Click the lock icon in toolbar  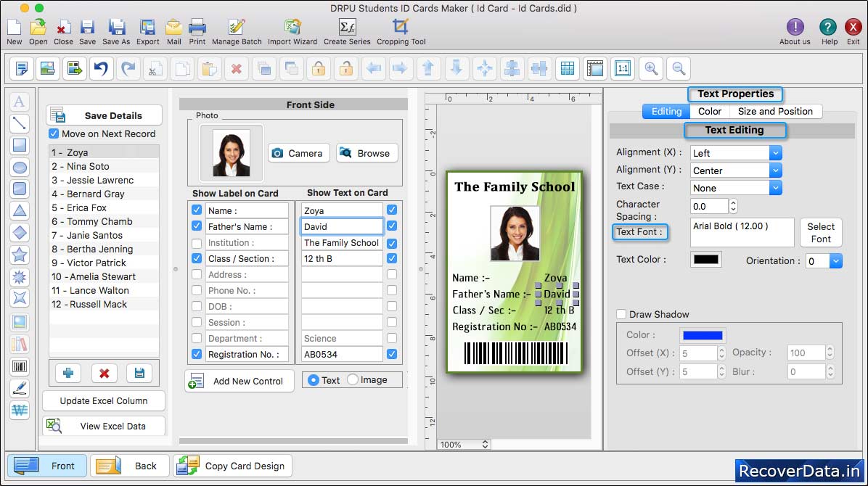click(319, 69)
